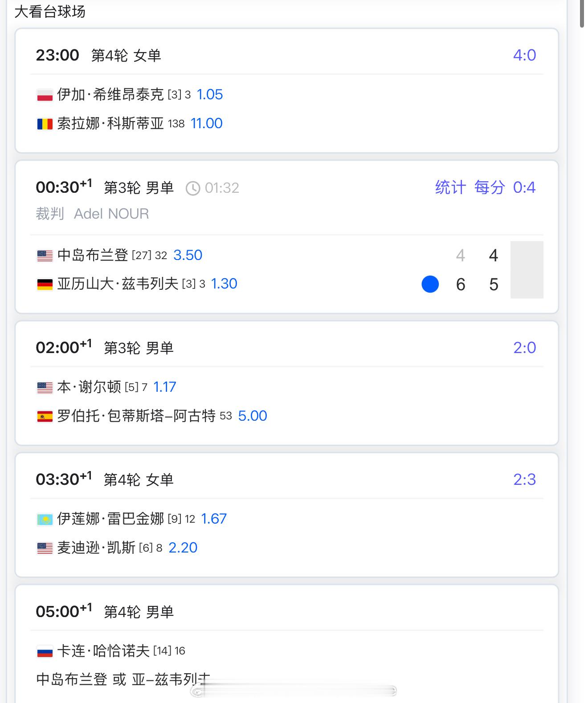
Task: Open the 2:3 head-to-head record
Action: click(x=524, y=480)
